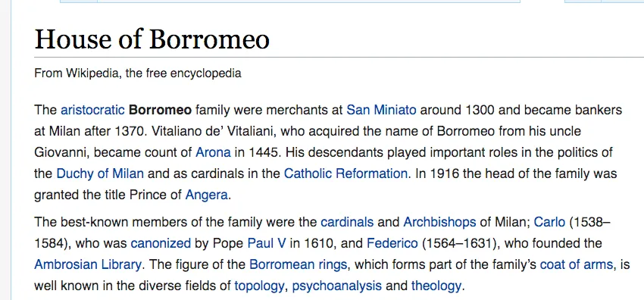Visit the Ambrosian Library link
644x300 pixels.
coord(87,264)
